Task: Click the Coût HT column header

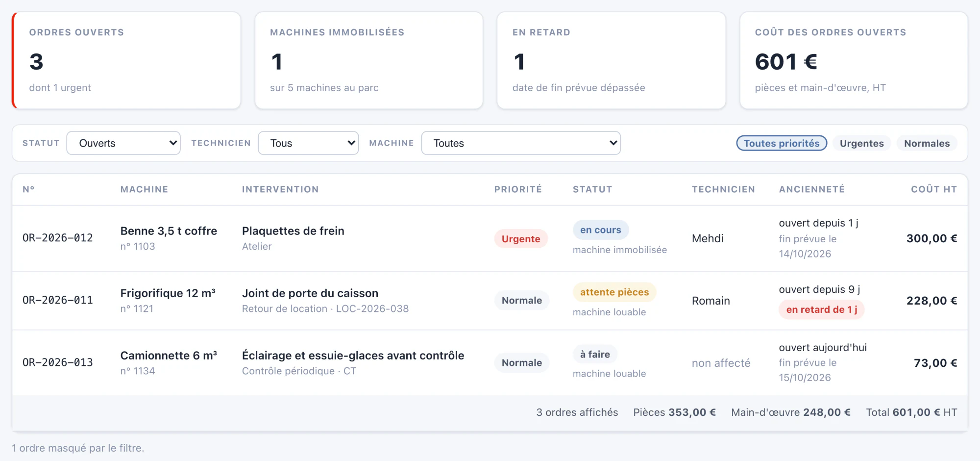Action: (x=934, y=189)
